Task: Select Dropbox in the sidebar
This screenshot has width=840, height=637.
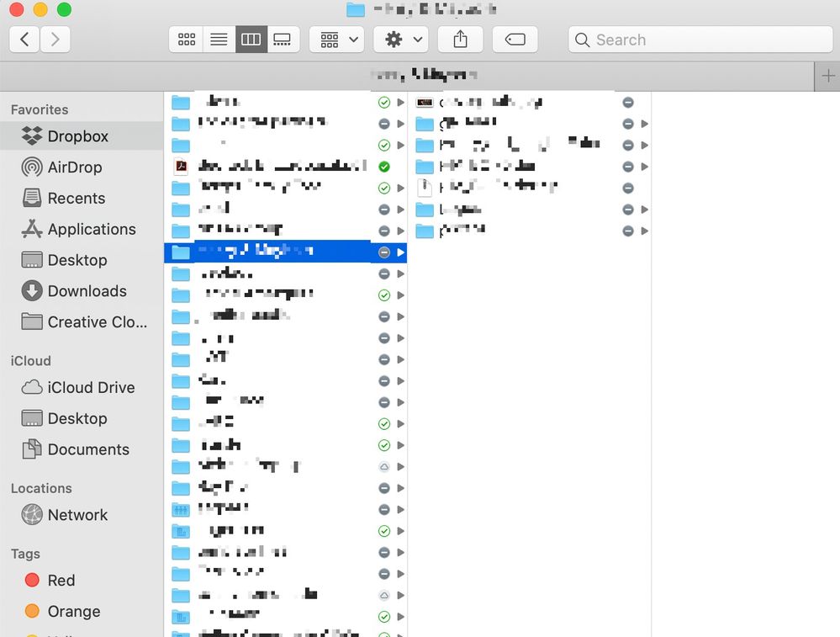Action: click(80, 135)
